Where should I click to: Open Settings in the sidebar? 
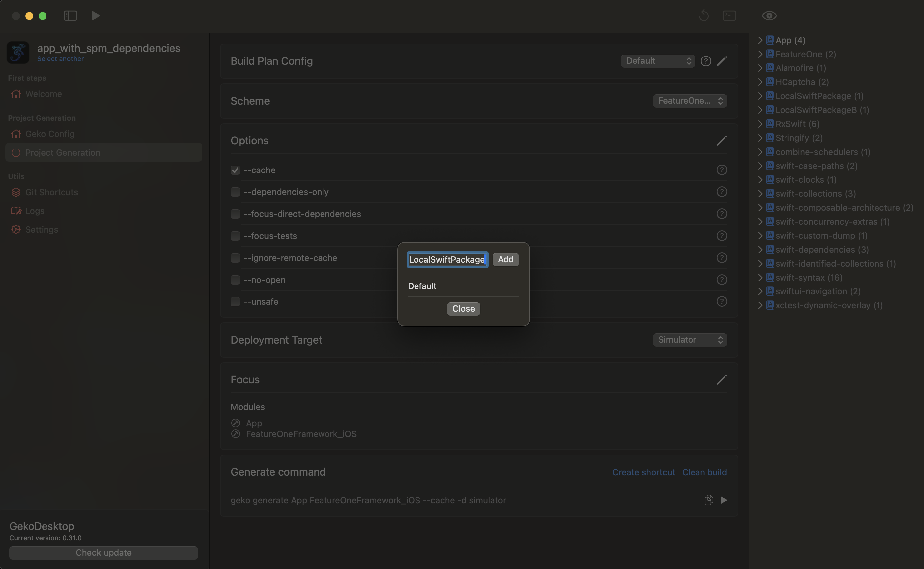point(42,230)
